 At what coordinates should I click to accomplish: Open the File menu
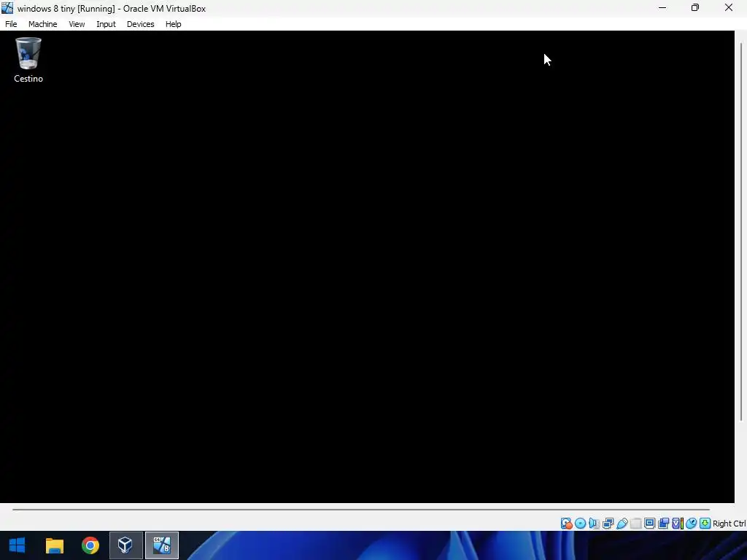pyautogui.click(x=11, y=24)
